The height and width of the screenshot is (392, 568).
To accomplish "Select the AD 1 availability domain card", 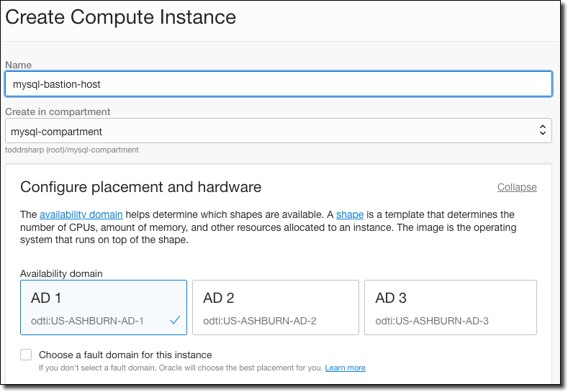I will coord(103,307).
